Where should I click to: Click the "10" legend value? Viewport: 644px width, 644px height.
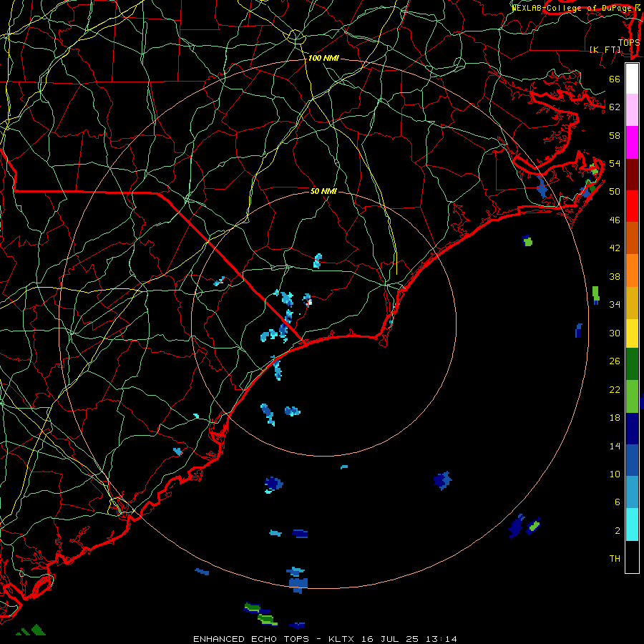pos(615,474)
